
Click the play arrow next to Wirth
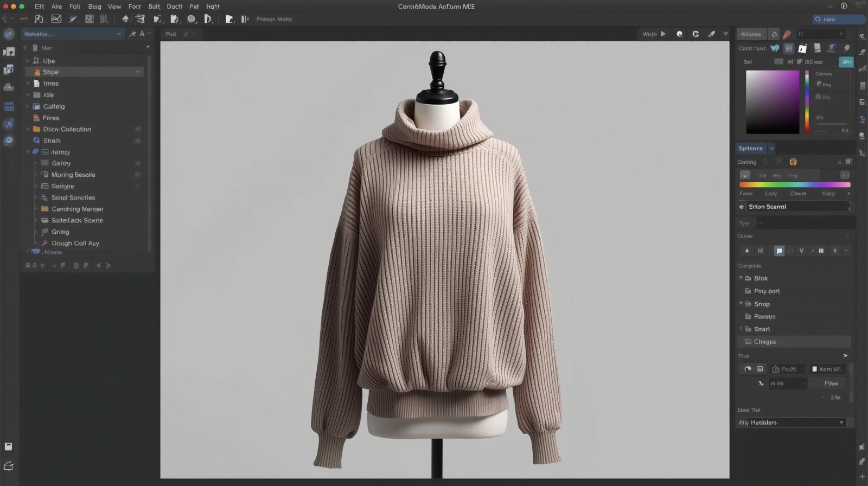[663, 34]
